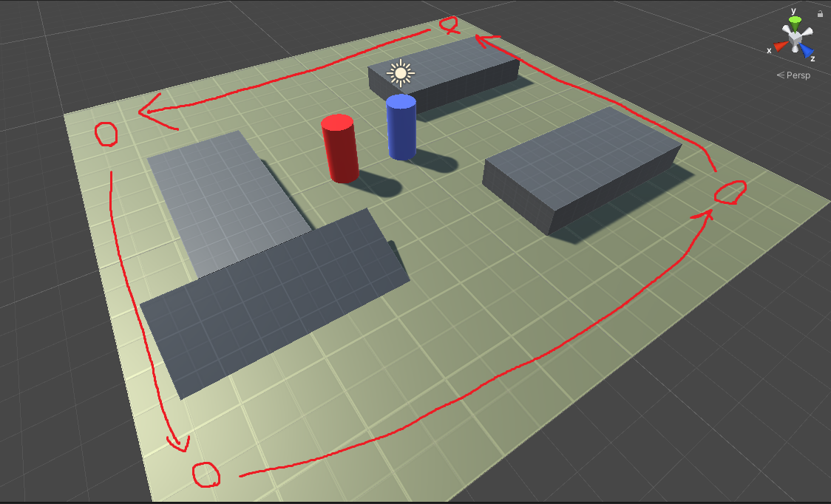Select the directional light sun gizmo
Image resolution: width=831 pixels, height=504 pixels.
coord(400,74)
